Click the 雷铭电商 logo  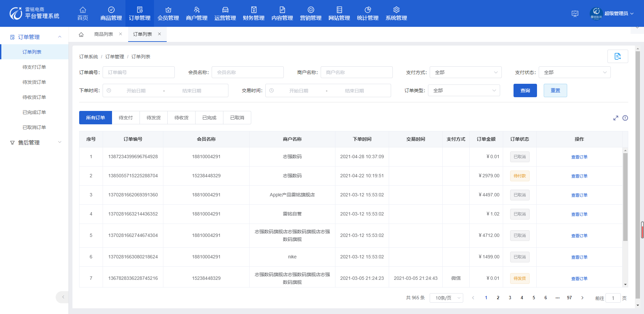[35, 13]
